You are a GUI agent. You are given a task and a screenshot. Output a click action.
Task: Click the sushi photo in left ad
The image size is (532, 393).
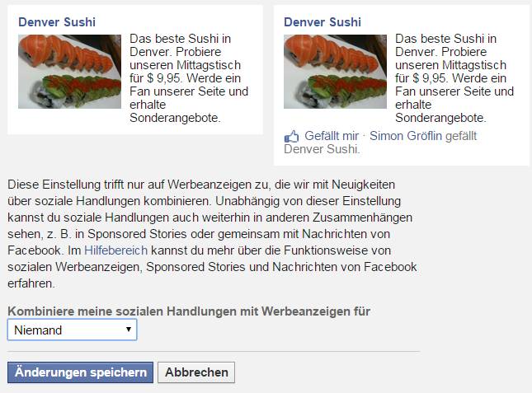69,72
